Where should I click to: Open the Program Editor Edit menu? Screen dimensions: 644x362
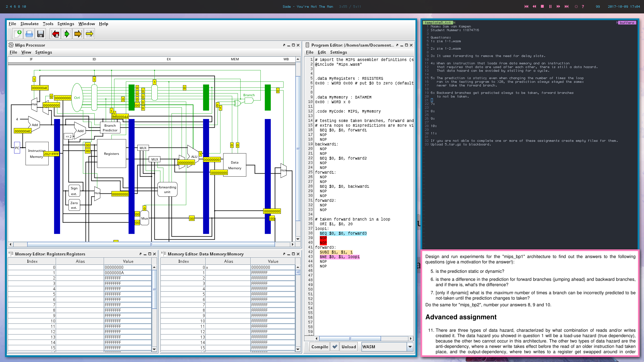click(x=321, y=52)
